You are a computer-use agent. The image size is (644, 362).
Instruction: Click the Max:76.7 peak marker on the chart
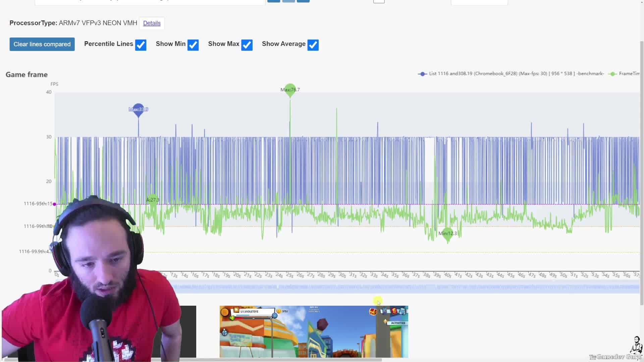tap(290, 89)
